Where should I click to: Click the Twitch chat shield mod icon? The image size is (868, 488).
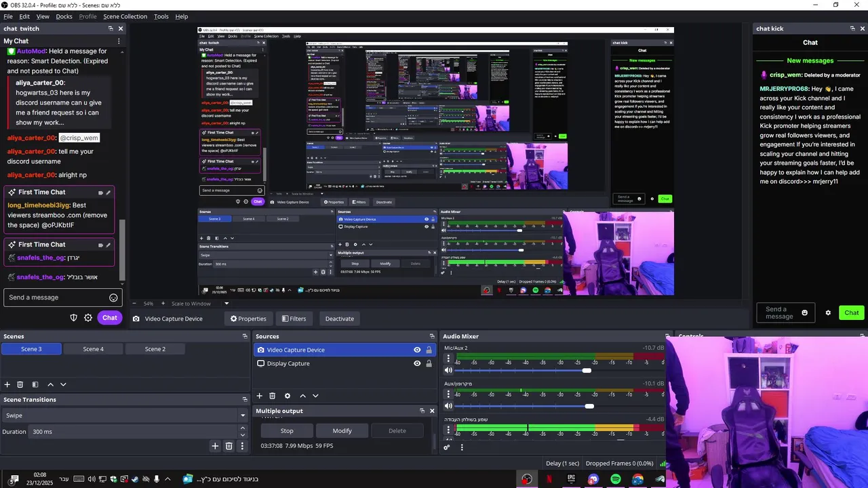tap(74, 318)
